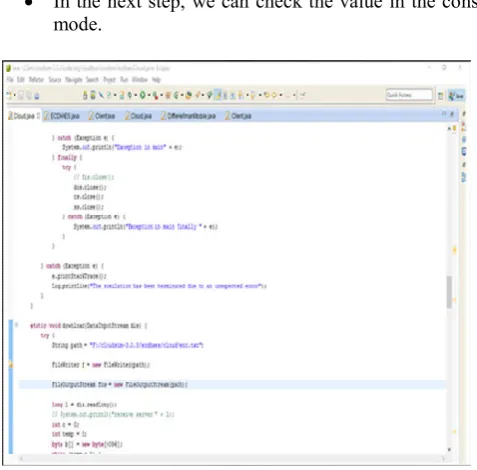The image size is (477, 470).
Task: Open the Edit menu
Action: (21, 80)
